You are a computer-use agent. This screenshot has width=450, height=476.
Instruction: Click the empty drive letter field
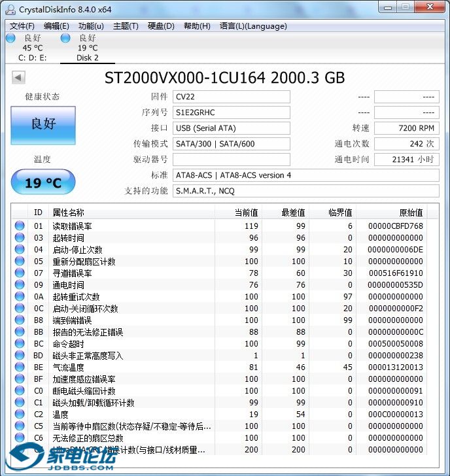click(232, 160)
